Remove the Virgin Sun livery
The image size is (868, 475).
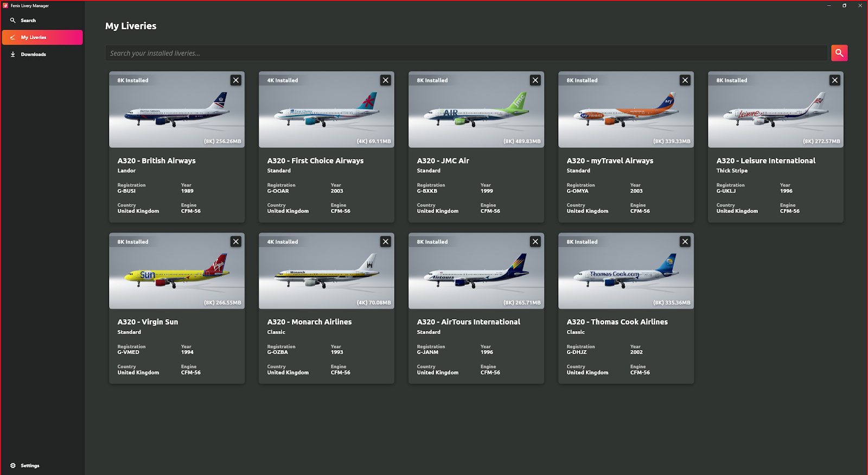236,242
